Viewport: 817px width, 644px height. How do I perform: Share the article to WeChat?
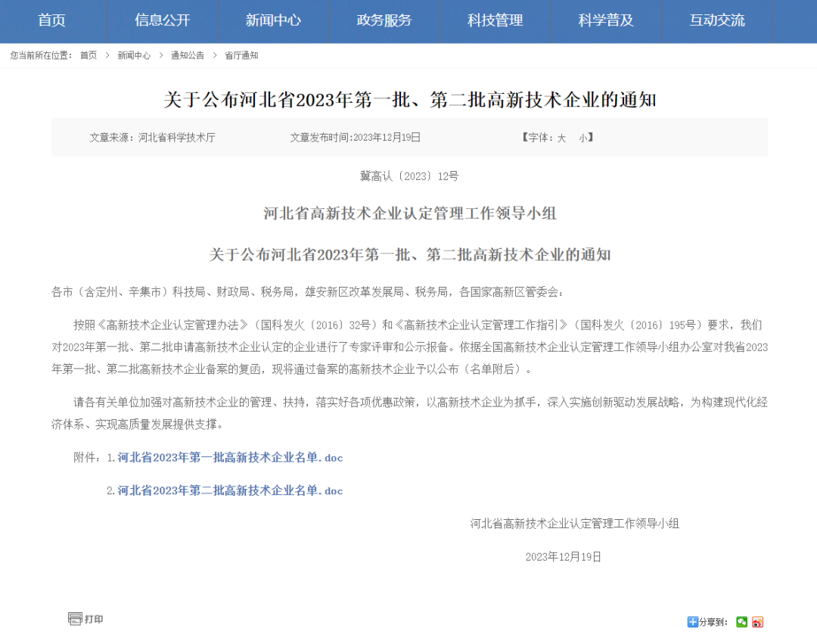[x=742, y=621]
